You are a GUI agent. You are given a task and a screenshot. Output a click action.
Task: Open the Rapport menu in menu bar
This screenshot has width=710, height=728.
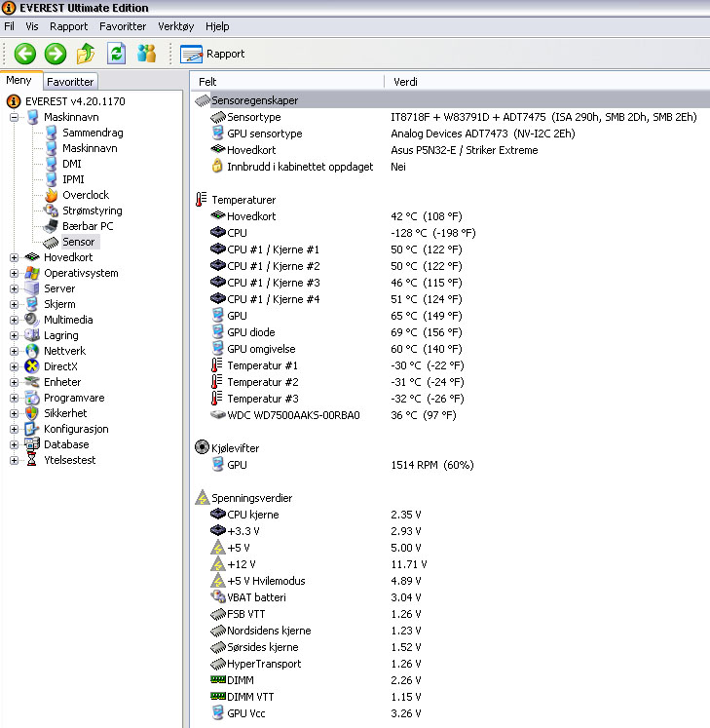click(69, 26)
